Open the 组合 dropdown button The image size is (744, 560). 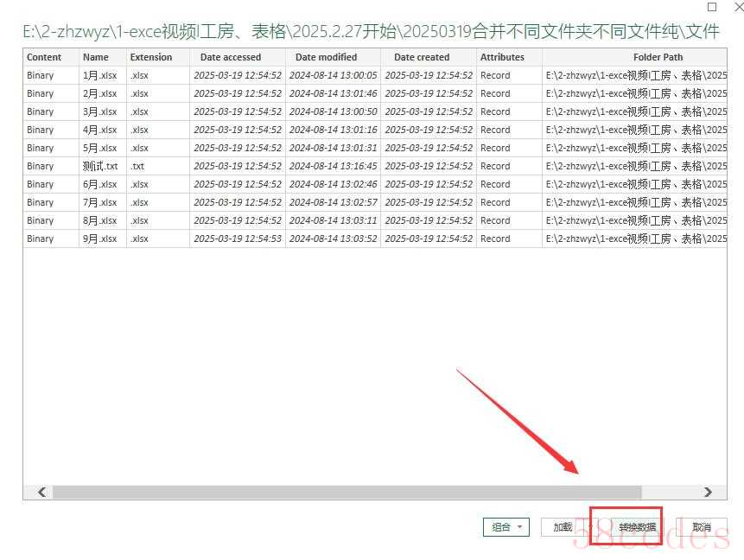tap(506, 527)
